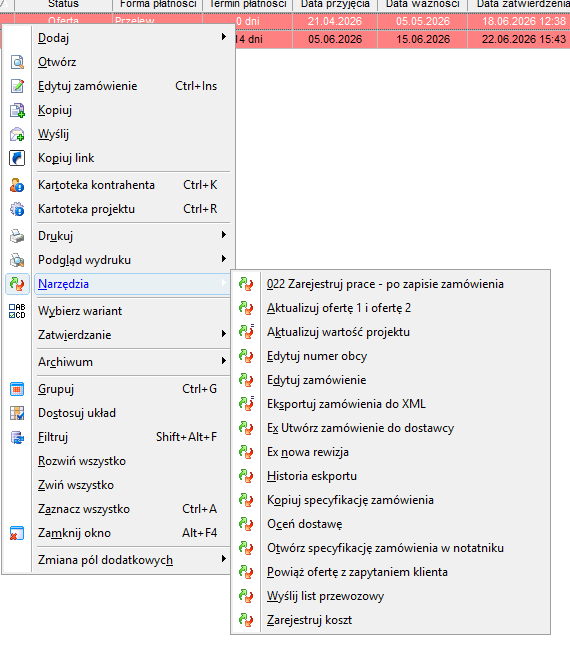Click the magnifier icon beside Otwórz
The image size is (570, 647).
tap(17, 62)
